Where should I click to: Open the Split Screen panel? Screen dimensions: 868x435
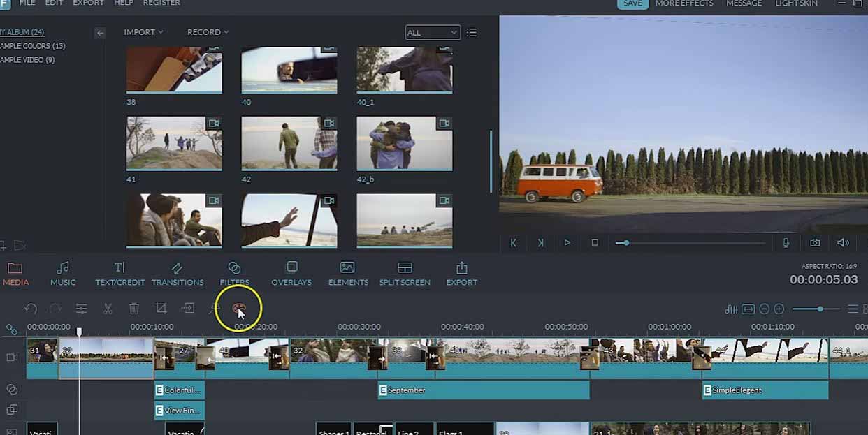pos(405,272)
